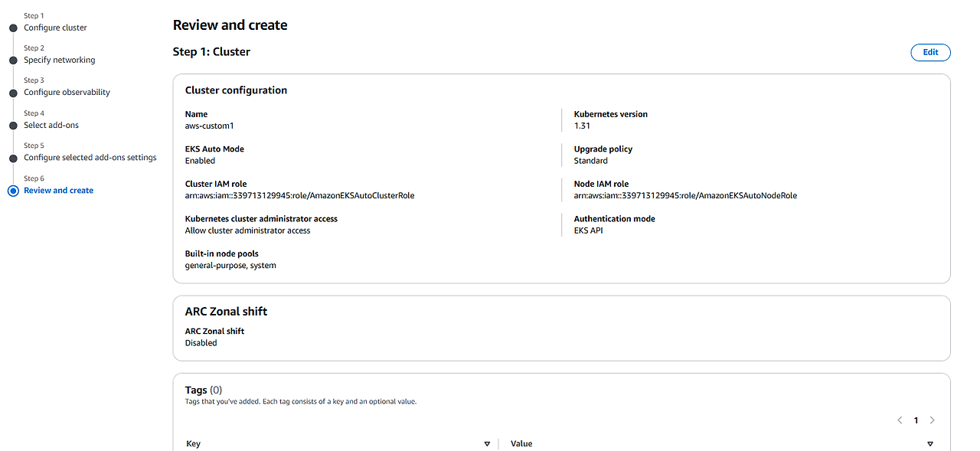Image resolution: width=980 pixels, height=451 pixels.
Task: Open the Select add-ons step
Action: 51,125
